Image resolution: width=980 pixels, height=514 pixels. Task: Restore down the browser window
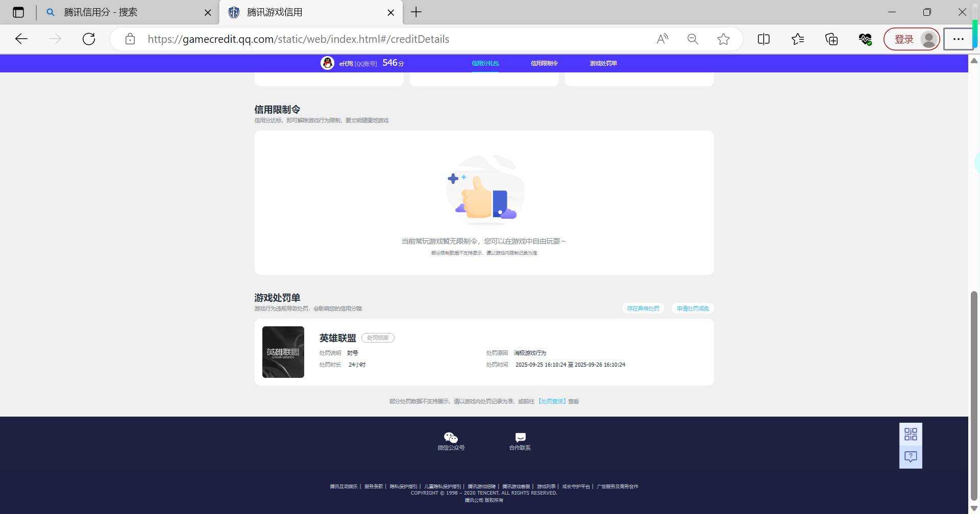click(927, 12)
